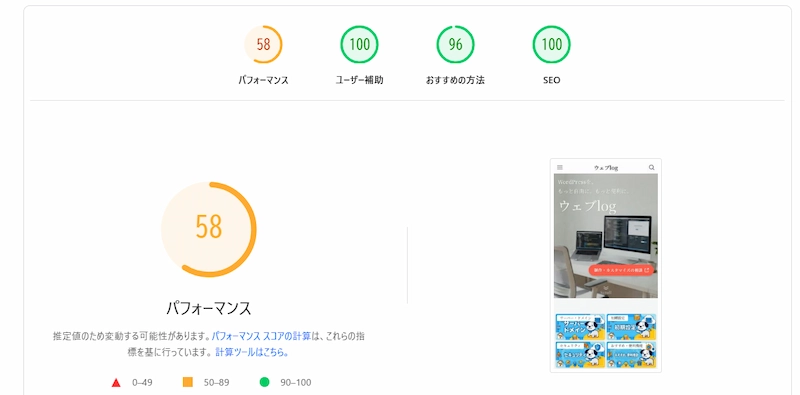
Task: Click the ユーザー補助 category label
Action: pos(359,80)
